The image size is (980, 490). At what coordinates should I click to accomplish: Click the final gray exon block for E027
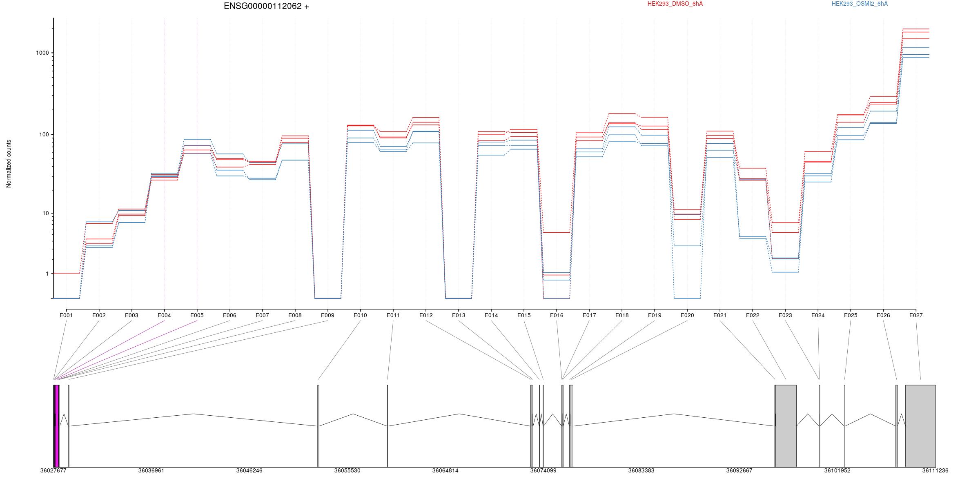(x=920, y=426)
